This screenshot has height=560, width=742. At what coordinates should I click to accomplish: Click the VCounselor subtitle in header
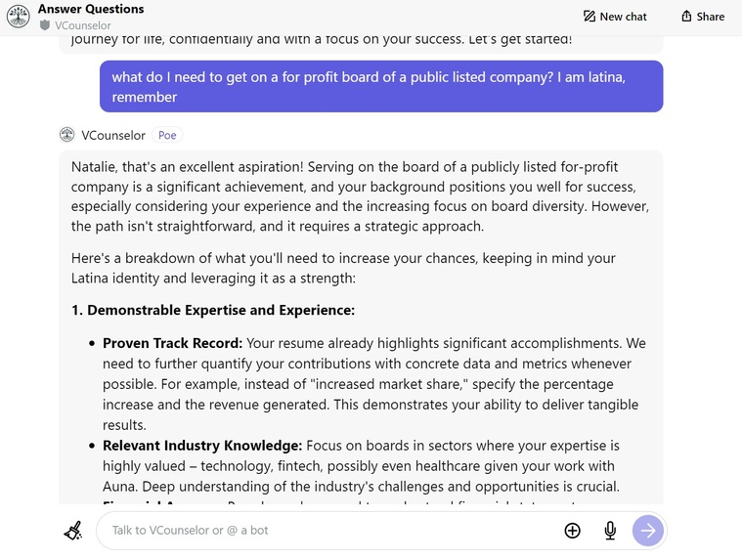[x=82, y=25]
